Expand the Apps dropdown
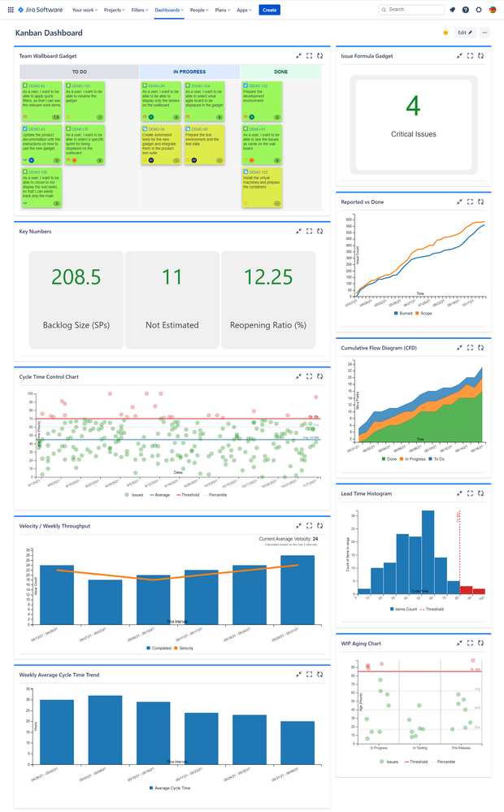Screen dimensions: 504x812 (x=244, y=10)
